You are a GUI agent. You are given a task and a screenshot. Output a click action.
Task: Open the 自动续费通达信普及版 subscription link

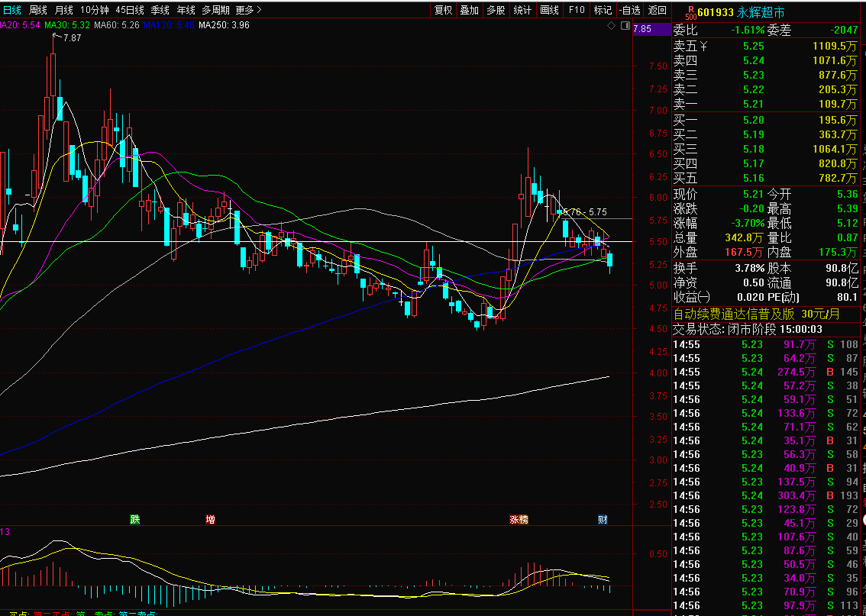(756, 314)
